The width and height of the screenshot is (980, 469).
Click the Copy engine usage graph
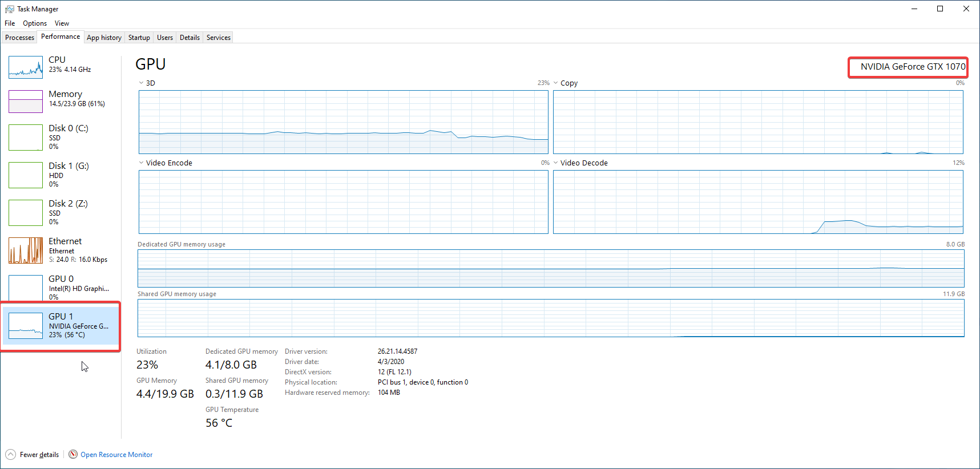tap(758, 122)
